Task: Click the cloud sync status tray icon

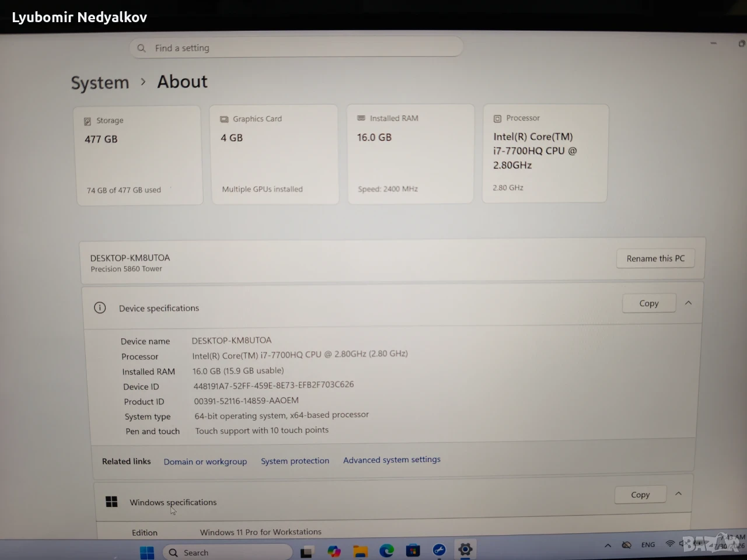Action: (626, 545)
